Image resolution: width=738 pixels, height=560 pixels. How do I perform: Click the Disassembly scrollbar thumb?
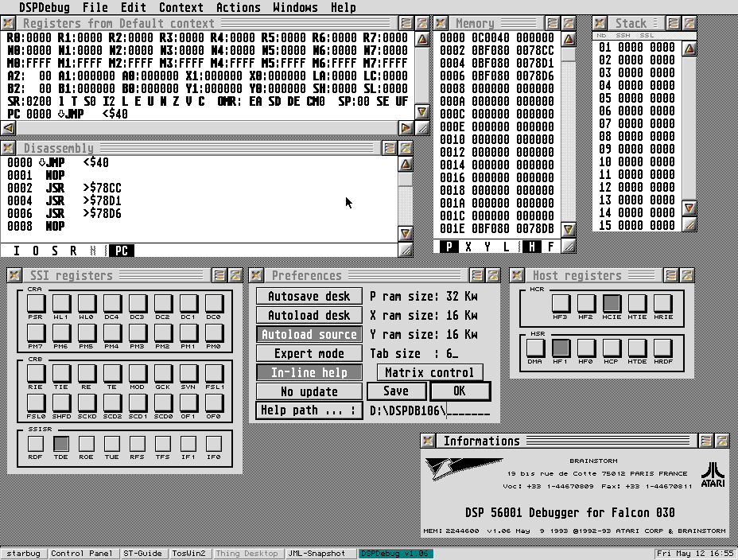[406, 179]
